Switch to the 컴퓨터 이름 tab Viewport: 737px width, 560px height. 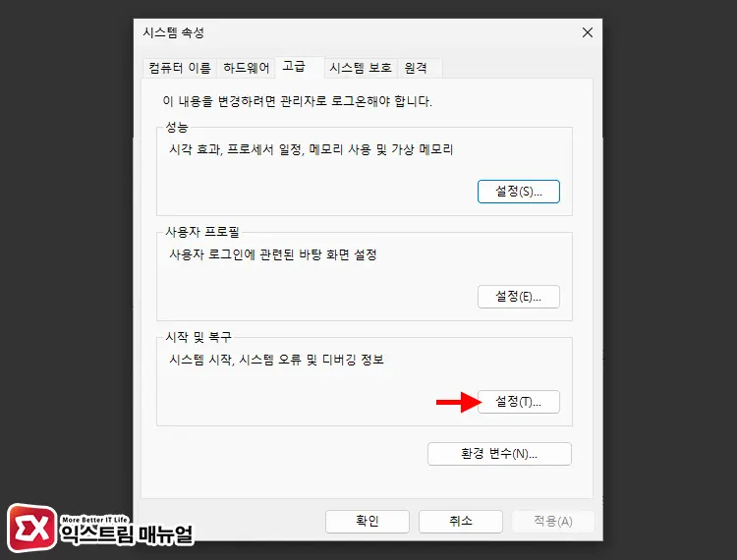click(x=180, y=68)
